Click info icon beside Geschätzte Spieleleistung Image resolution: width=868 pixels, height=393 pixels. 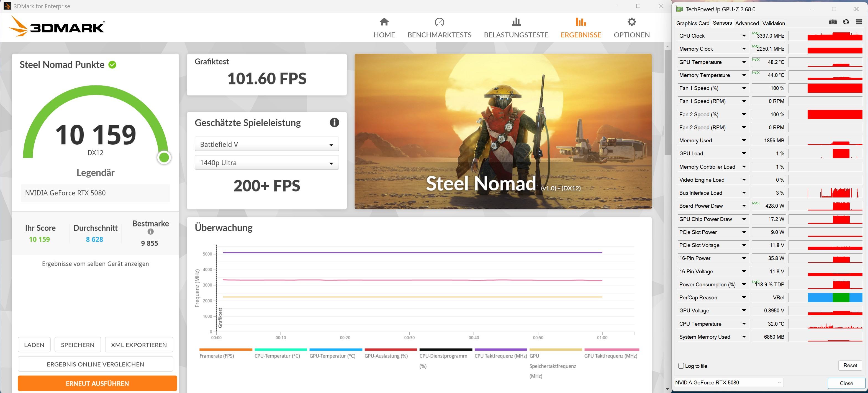click(334, 122)
